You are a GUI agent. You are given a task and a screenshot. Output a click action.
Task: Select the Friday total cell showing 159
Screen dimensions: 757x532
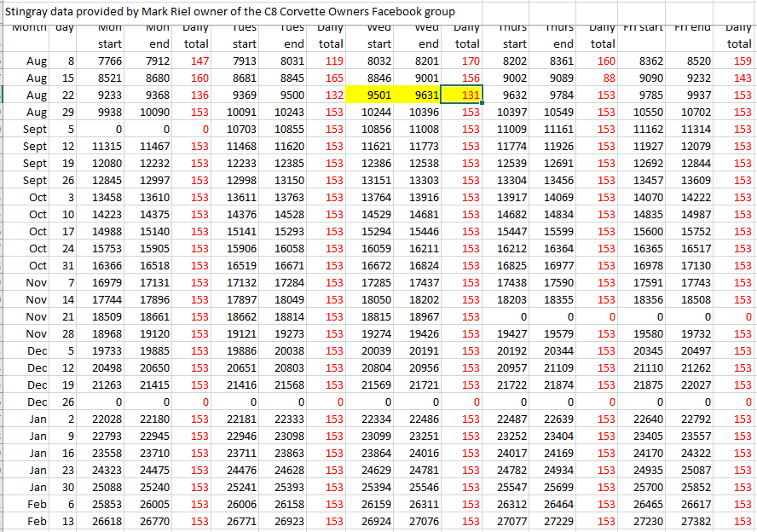(743, 61)
